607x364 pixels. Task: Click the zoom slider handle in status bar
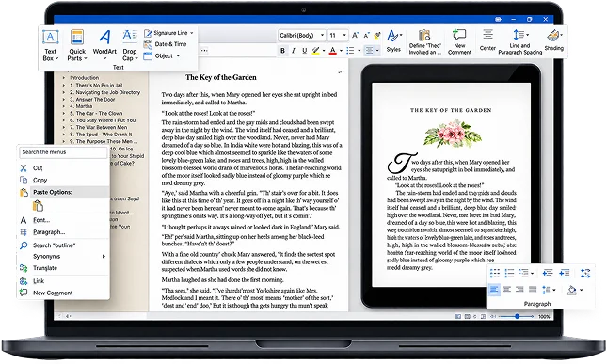[517, 316]
